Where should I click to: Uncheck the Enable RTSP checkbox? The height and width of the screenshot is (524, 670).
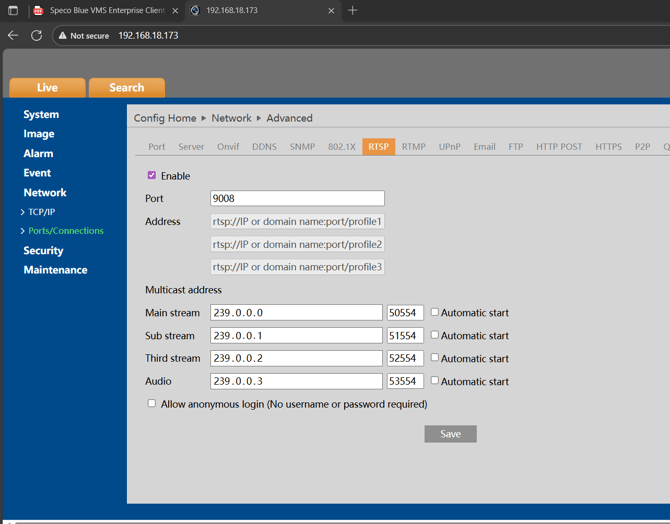coord(152,176)
